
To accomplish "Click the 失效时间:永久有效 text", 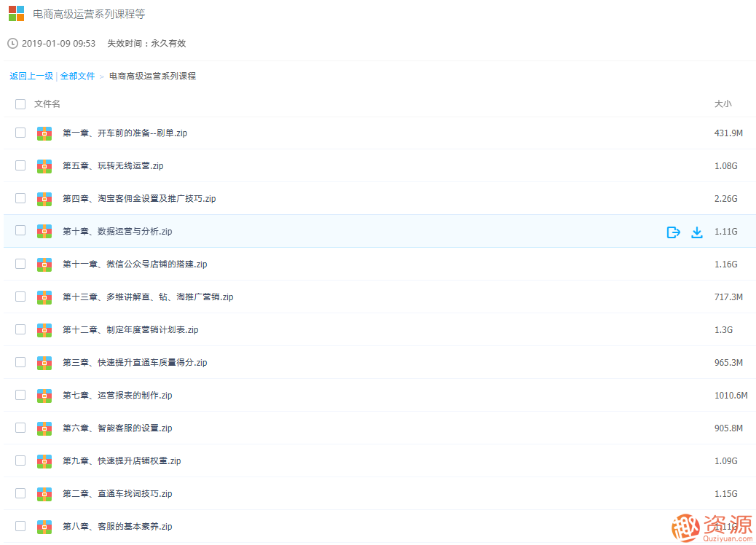I will (146, 44).
